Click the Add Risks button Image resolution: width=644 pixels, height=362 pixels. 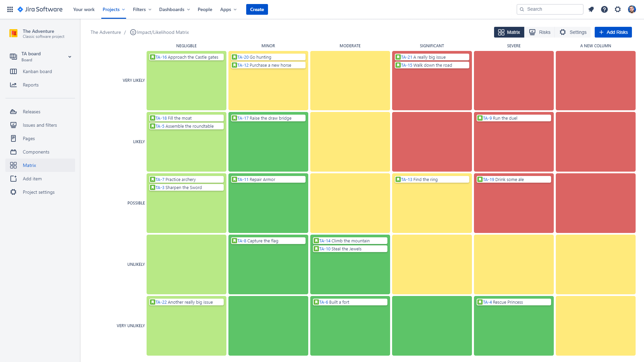pos(613,32)
